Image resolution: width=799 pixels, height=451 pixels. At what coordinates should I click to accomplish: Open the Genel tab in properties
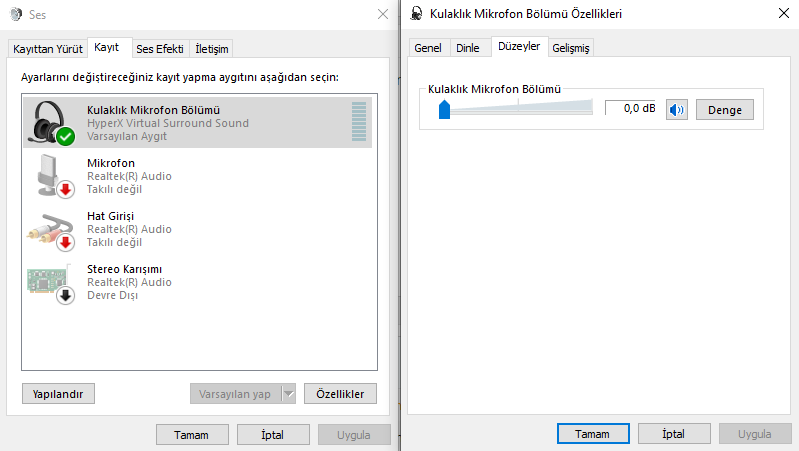428,48
